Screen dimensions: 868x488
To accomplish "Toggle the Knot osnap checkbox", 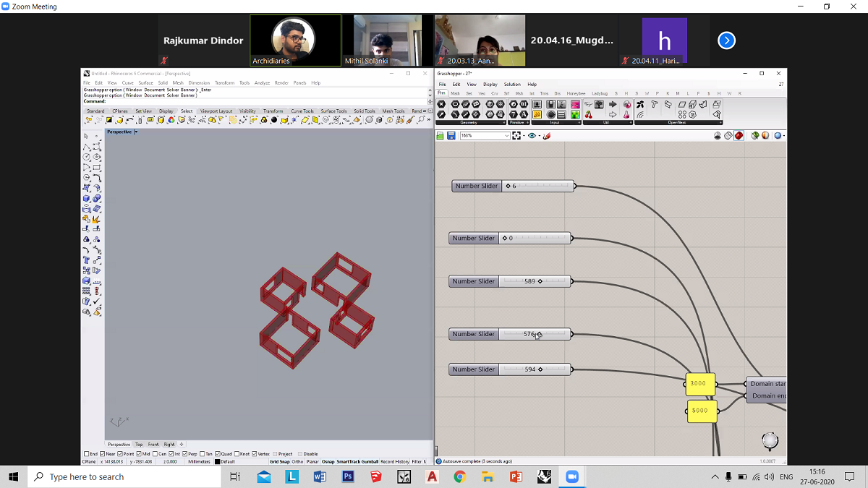I will point(238,454).
